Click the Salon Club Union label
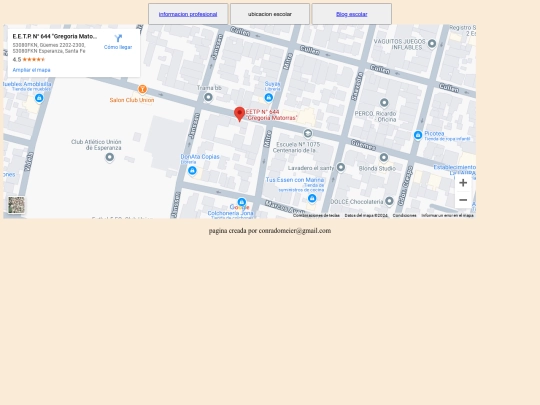 point(132,100)
